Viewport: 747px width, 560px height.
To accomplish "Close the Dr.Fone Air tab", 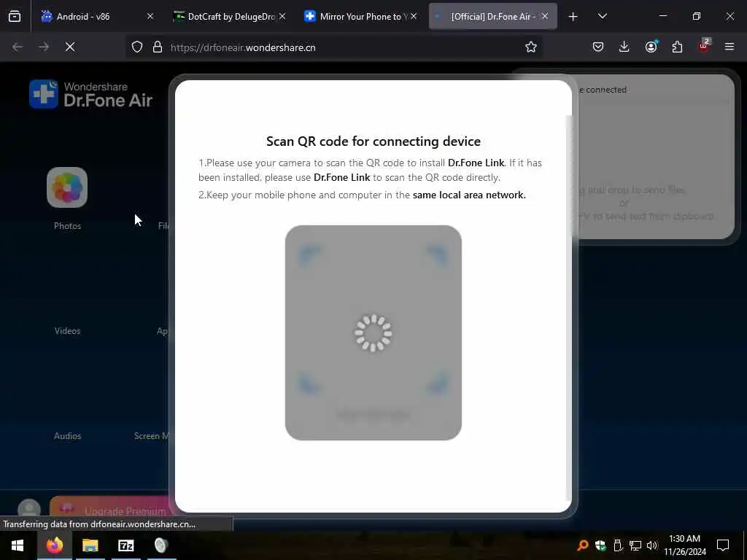I will 545,16.
